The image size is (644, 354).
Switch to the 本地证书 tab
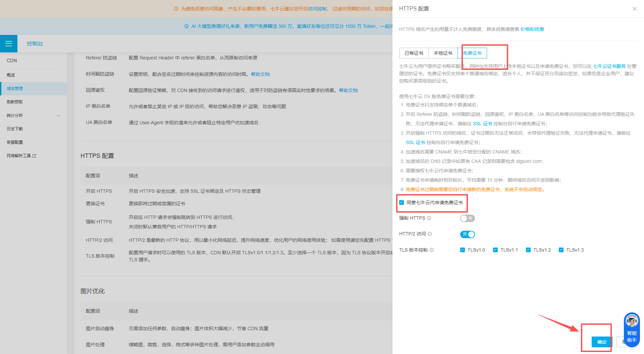coord(443,53)
